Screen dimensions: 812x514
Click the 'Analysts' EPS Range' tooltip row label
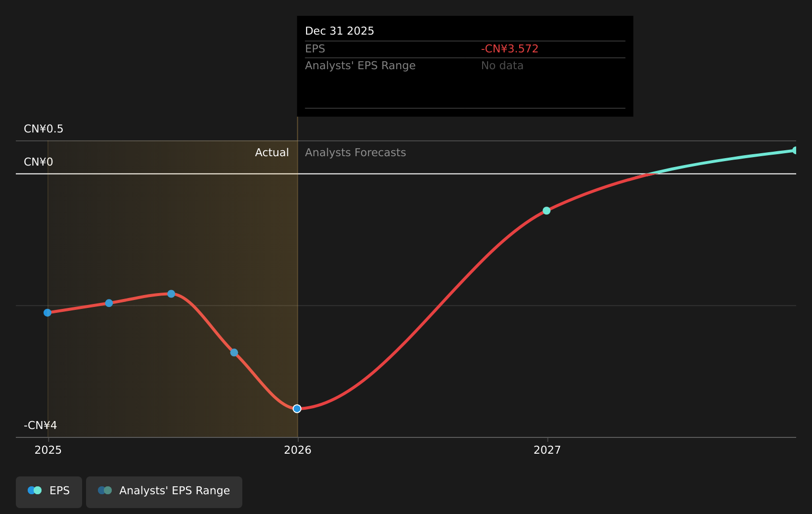(x=360, y=66)
